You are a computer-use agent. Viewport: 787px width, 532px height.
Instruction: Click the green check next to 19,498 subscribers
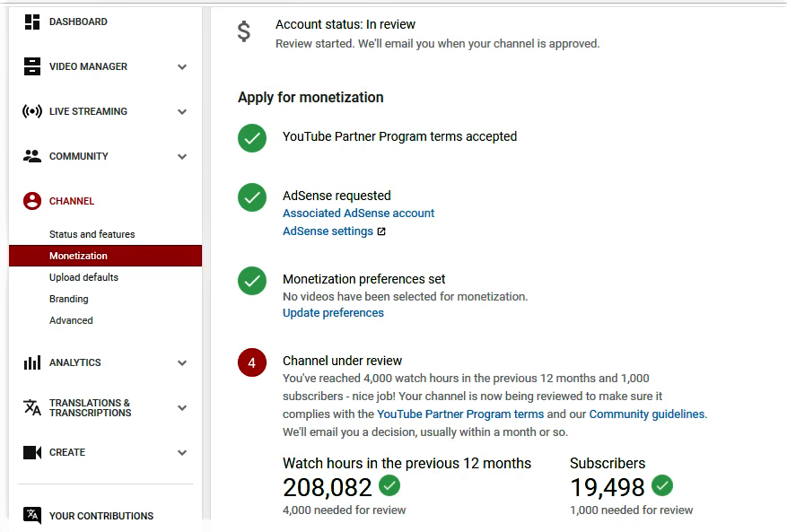(662, 485)
